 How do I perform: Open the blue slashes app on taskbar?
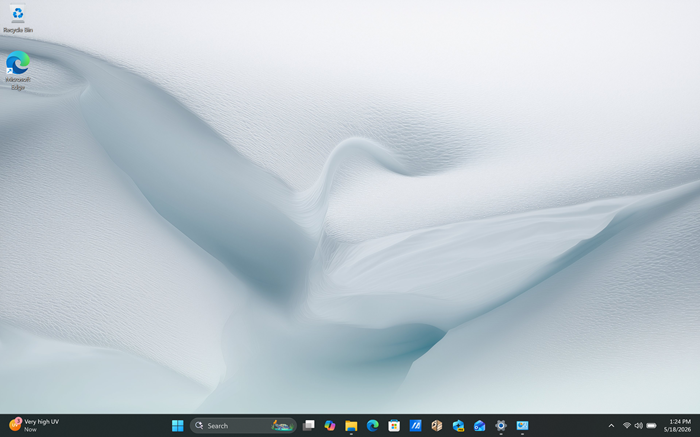(x=415, y=425)
